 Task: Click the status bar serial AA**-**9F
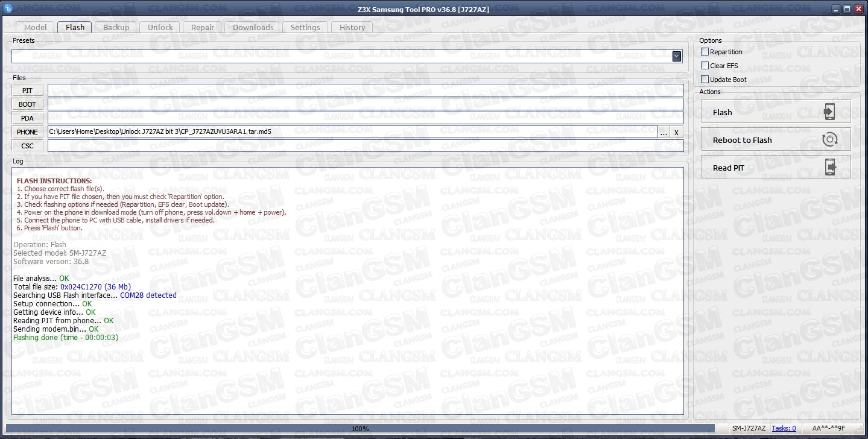click(829, 429)
